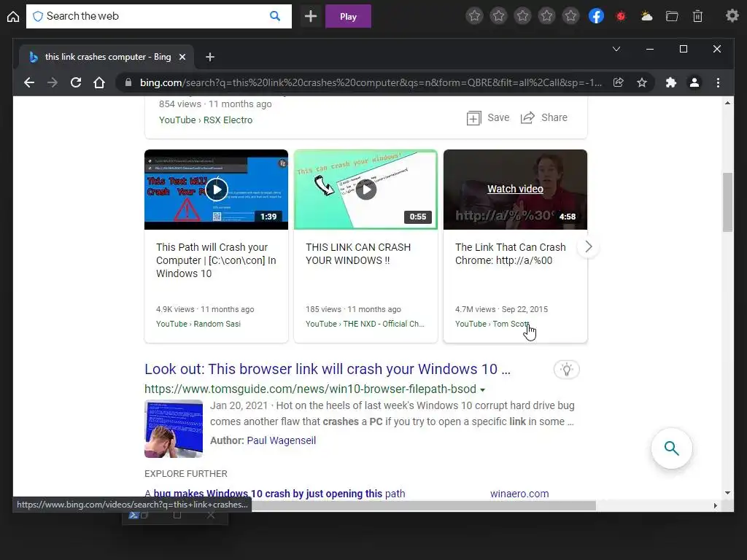Play 'THIS LINK CAN CRASH YOUR WINDOWS' video
Viewport: 747px width, 560px height.
click(x=366, y=190)
